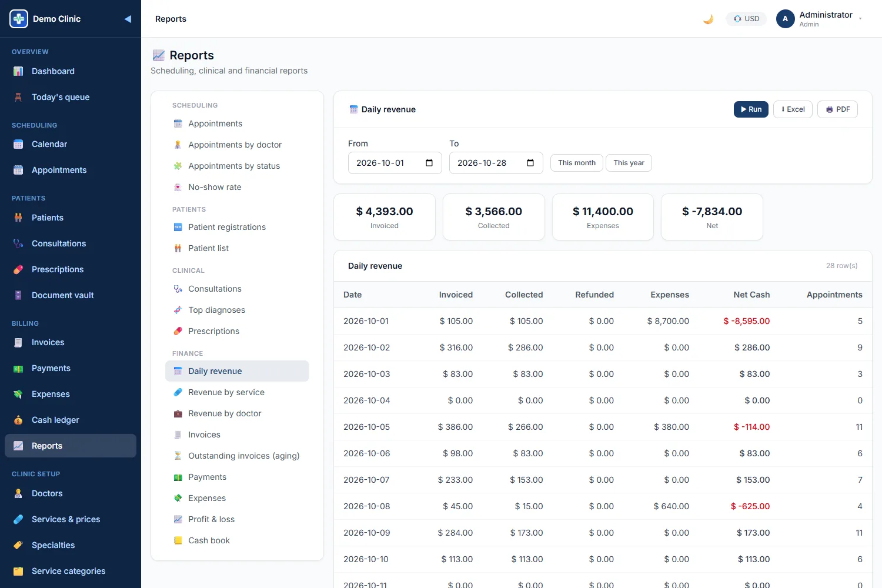Open the Appointments by doctor report

pos(237,145)
